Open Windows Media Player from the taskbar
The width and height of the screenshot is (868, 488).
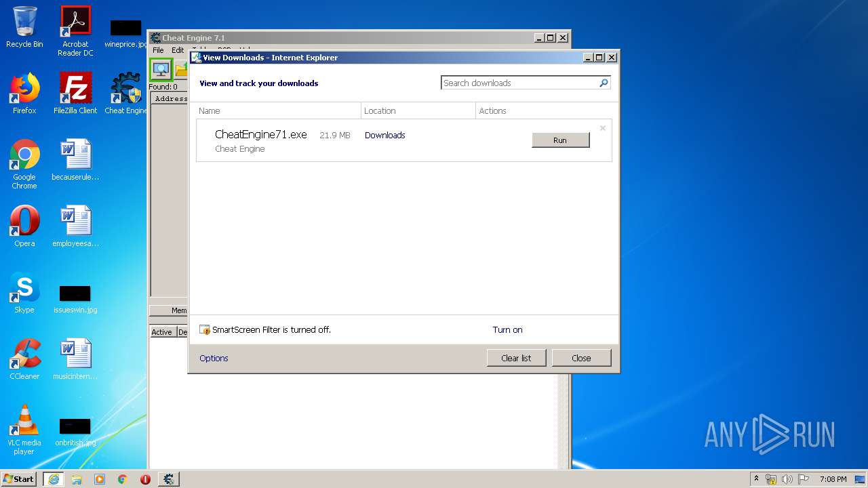100,479
